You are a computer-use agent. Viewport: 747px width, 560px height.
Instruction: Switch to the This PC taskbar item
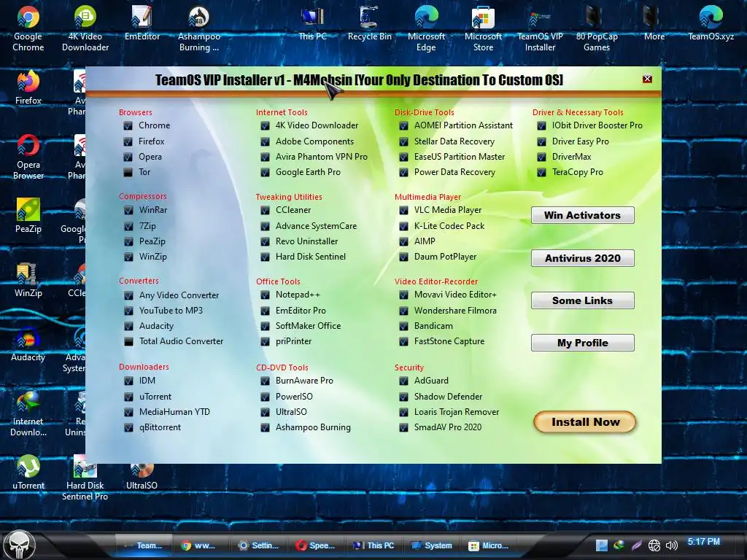[373, 545]
